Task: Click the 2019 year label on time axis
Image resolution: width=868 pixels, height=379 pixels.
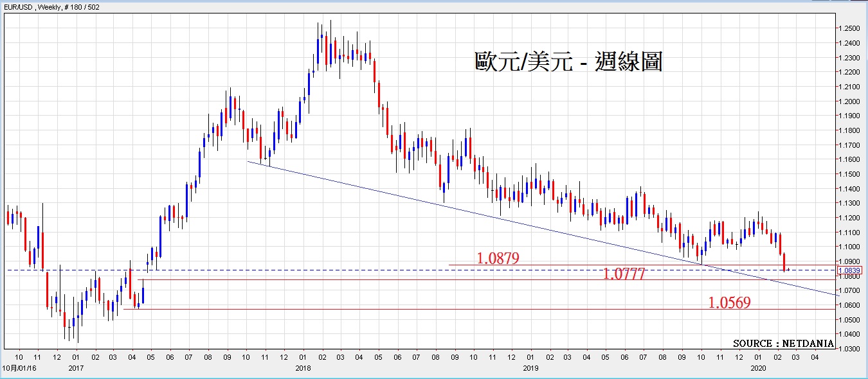Action: [530, 369]
